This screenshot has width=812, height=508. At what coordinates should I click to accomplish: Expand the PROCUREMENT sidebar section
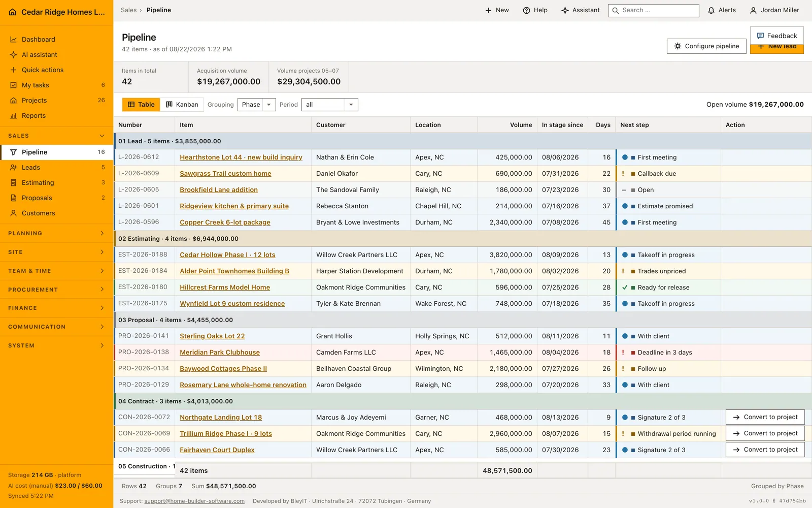click(56, 290)
